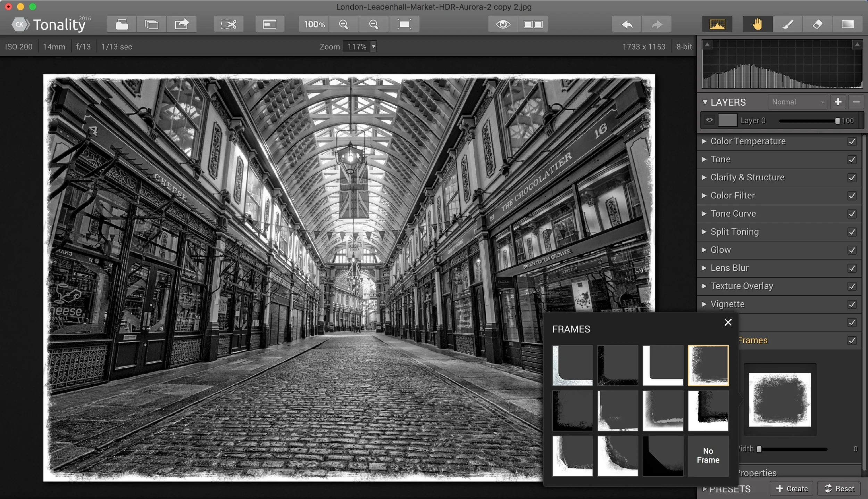Select the solid white corner frame thumbnail
The height and width of the screenshot is (499, 868).
663,365
